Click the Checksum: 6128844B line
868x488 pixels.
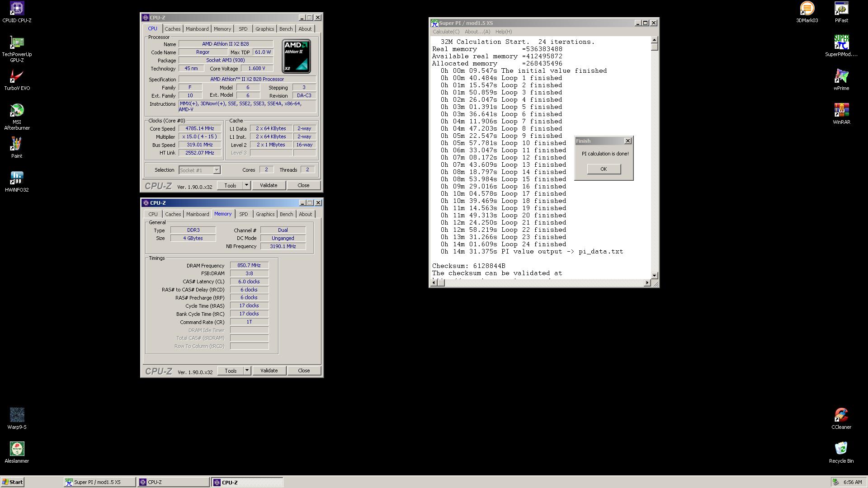point(469,266)
